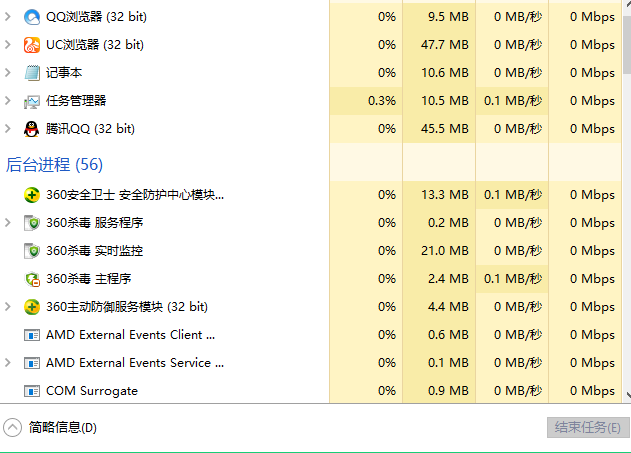Image resolution: width=631 pixels, height=453 pixels.
Task: Switch to 简略信息 compact view
Action: [52, 428]
